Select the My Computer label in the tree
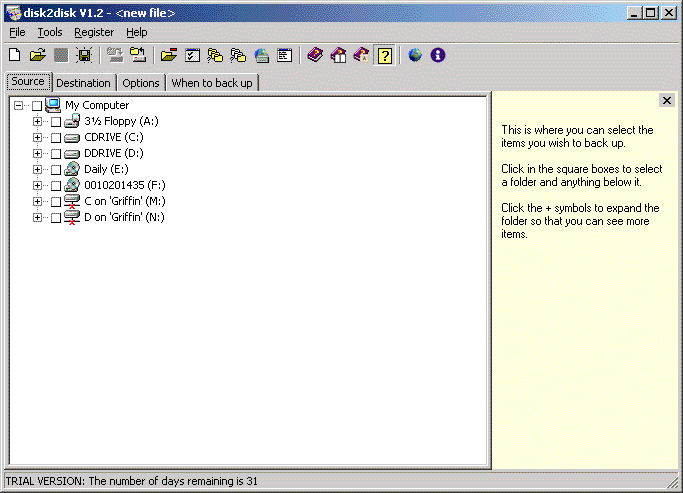Screen dimensions: 683x493 [97, 105]
